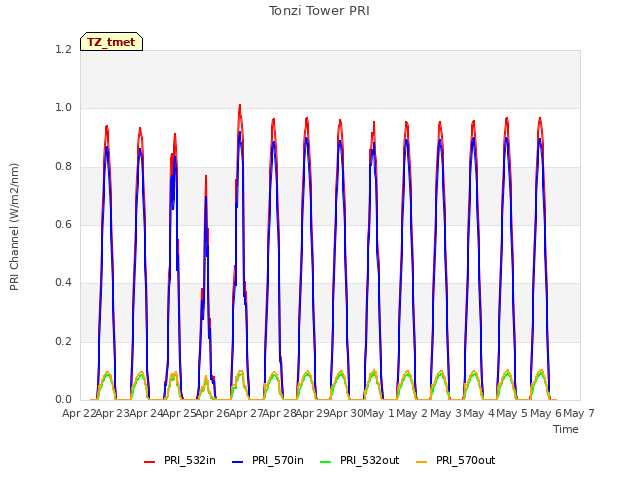Click the green PRI_532out legend swatch
This screenshot has height=480, width=640.
(326, 462)
